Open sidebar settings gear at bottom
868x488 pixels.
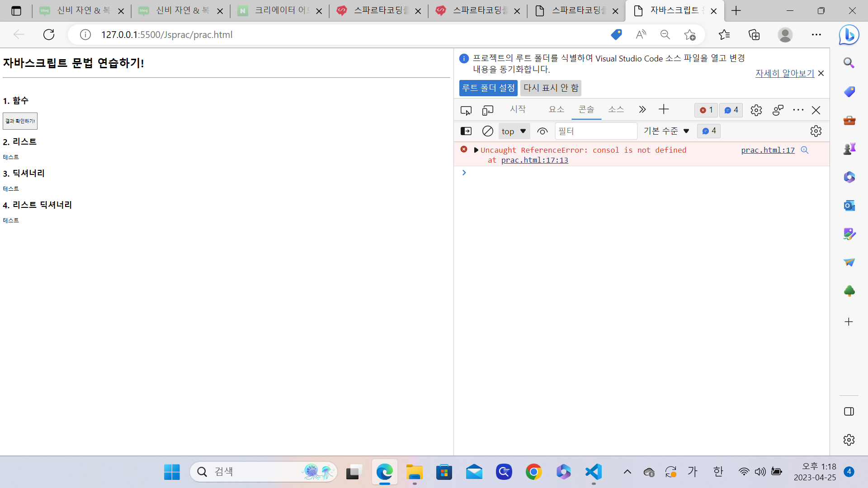point(849,440)
